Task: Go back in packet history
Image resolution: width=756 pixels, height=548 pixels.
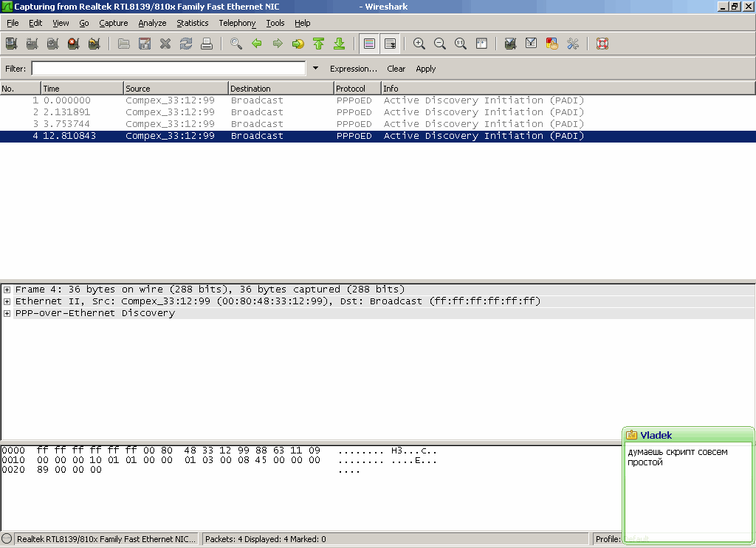Action: (x=257, y=44)
